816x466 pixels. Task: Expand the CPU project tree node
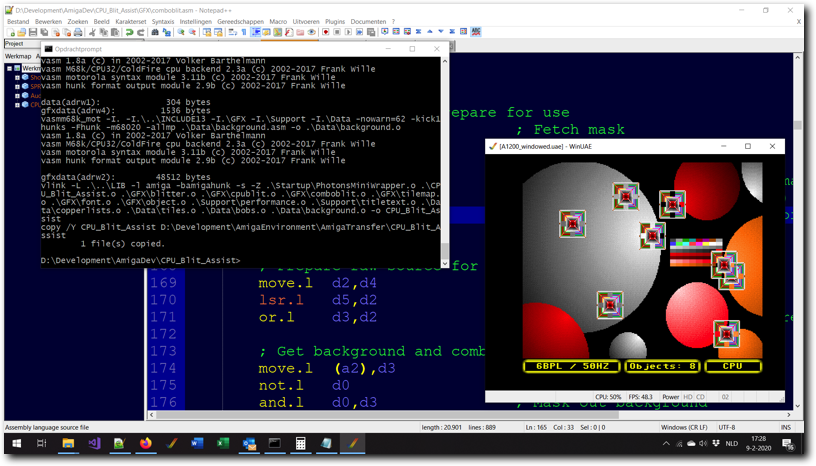coord(17,105)
